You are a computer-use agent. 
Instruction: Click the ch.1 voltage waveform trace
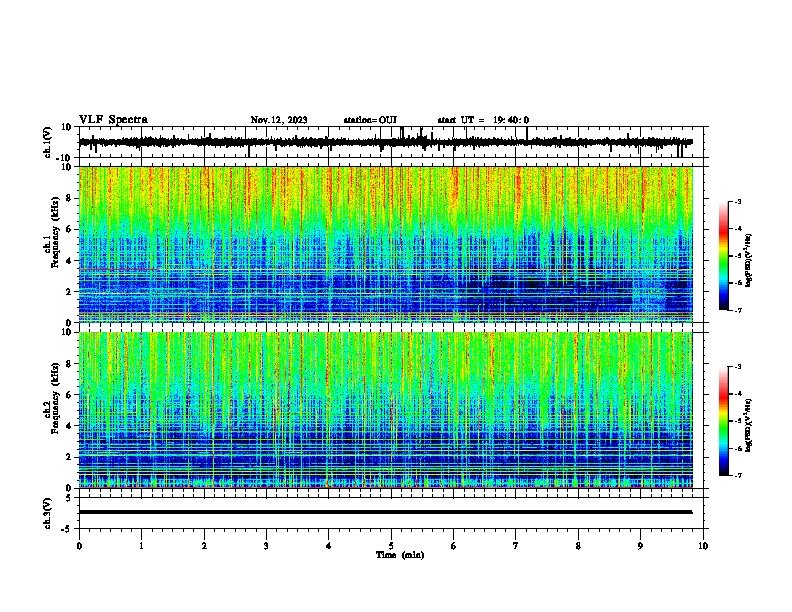click(385, 142)
